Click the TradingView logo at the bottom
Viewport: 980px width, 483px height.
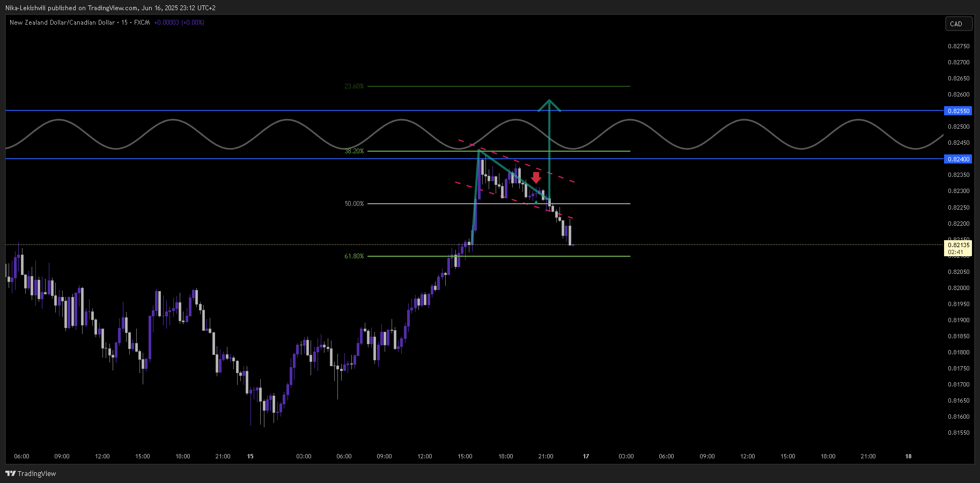[31, 473]
